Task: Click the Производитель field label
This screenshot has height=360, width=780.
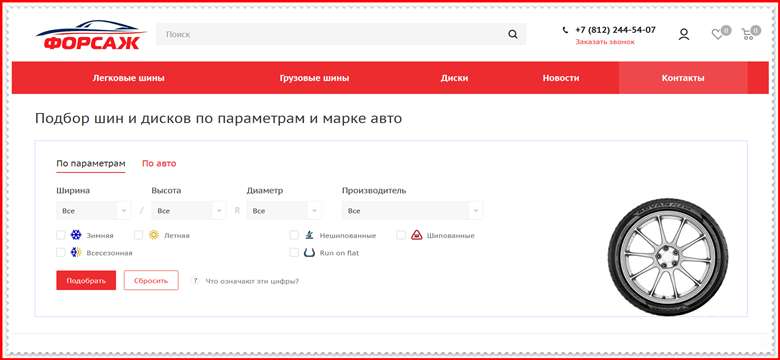Action: coord(374,190)
